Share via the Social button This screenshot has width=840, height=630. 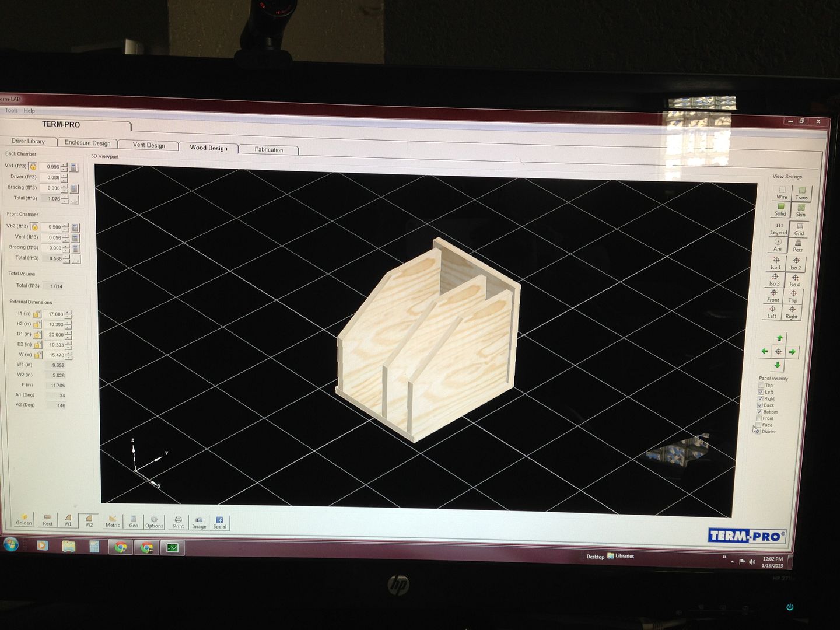coord(220,523)
